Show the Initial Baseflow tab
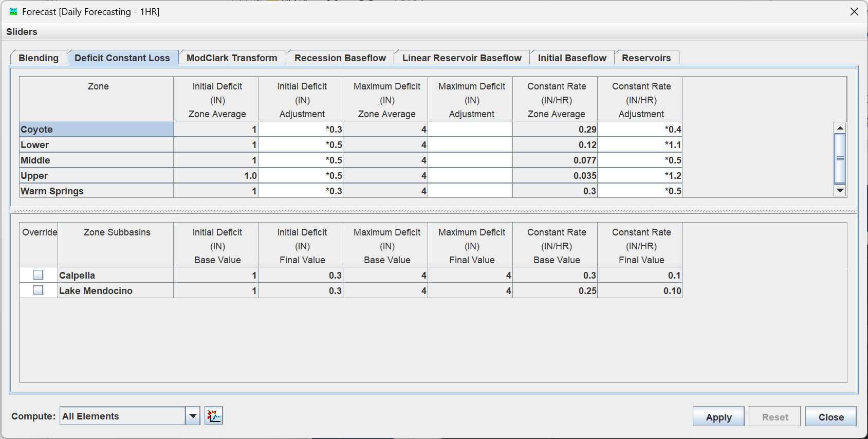 [x=572, y=58]
